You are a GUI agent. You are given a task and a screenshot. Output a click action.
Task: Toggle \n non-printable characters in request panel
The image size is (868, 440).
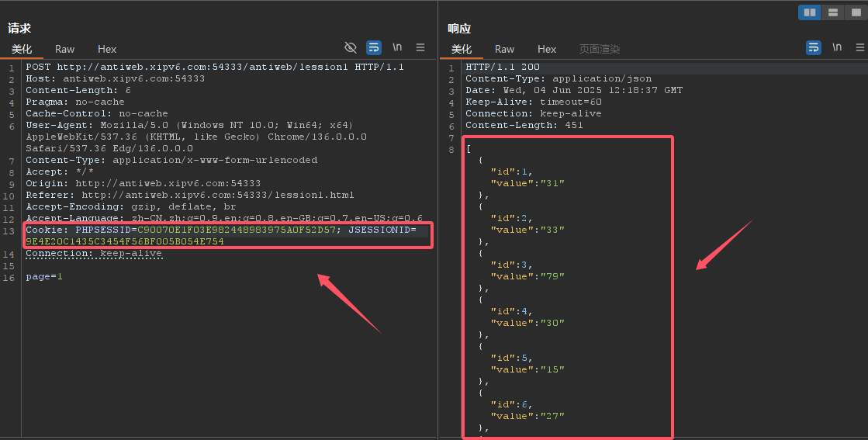tap(397, 47)
